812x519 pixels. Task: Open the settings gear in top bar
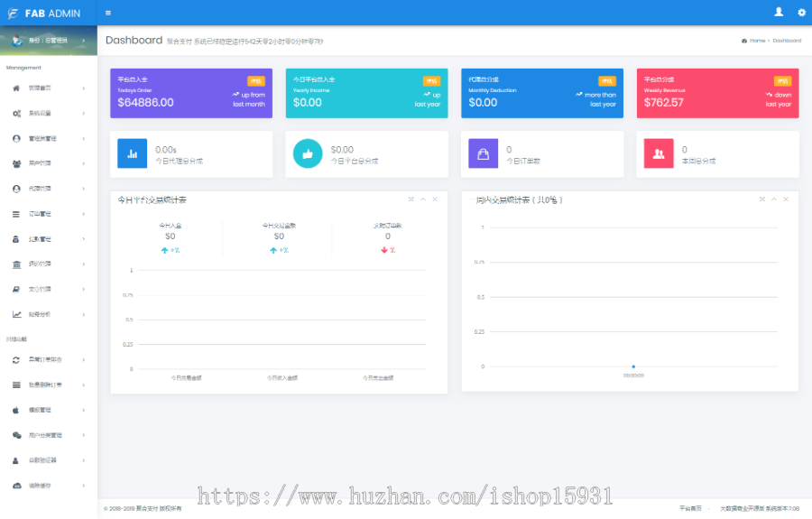point(801,13)
